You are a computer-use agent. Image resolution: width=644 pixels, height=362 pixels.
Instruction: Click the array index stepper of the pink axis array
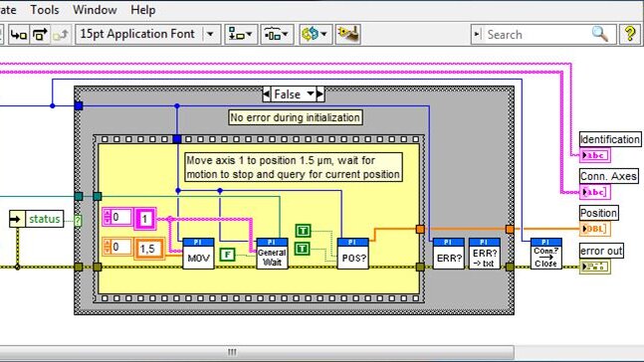coord(107,217)
